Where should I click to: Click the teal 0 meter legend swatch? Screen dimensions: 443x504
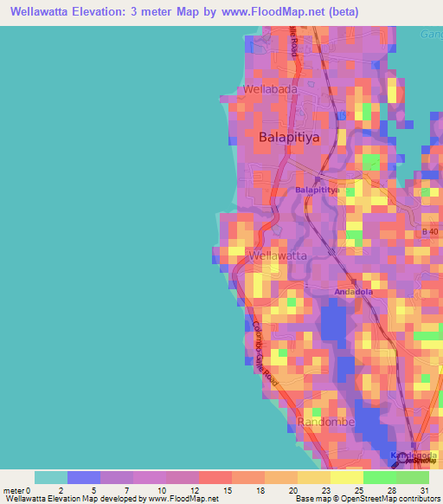pyautogui.click(x=51, y=477)
